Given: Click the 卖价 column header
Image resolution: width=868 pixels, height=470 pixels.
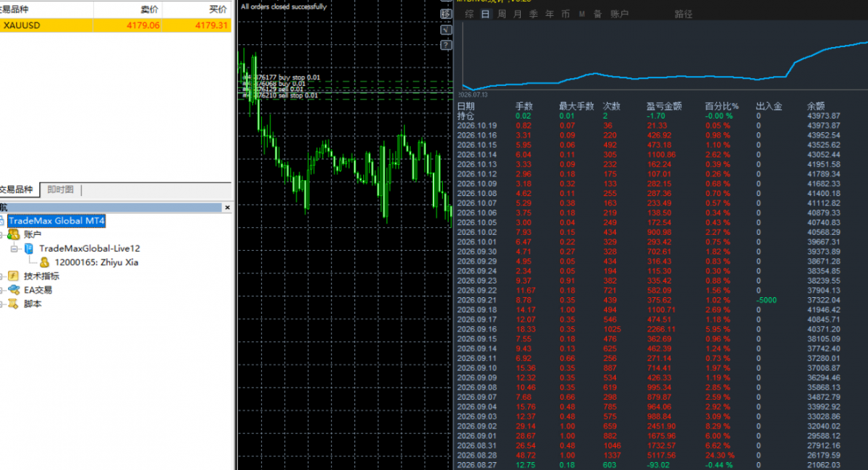Looking at the screenshot, I should tap(150, 10).
